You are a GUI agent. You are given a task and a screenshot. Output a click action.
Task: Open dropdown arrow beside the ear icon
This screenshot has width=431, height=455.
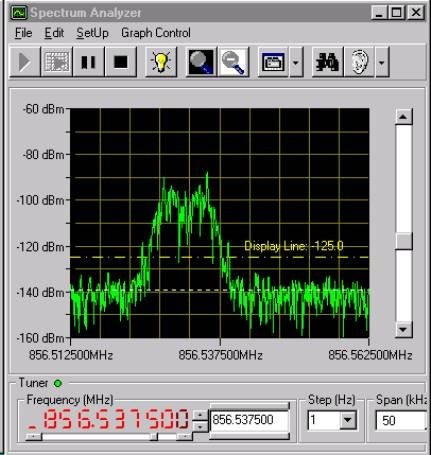[x=382, y=62]
